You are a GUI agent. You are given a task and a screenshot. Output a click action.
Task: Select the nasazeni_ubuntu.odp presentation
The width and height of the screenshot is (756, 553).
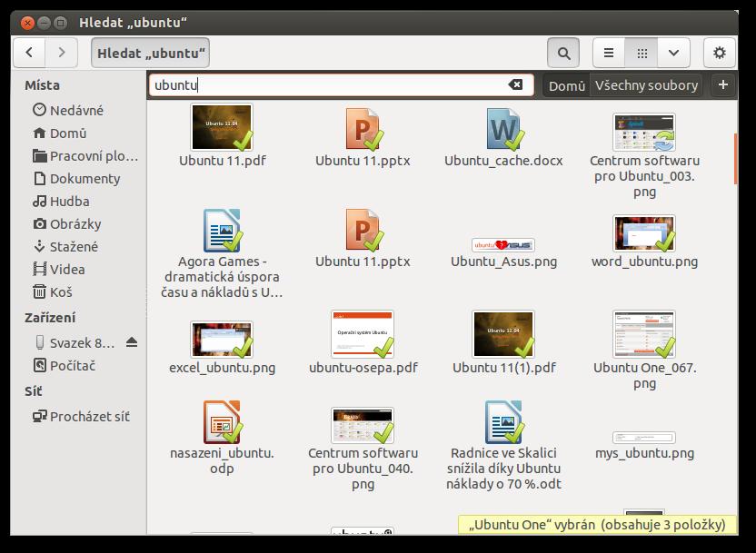pyautogui.click(x=222, y=438)
